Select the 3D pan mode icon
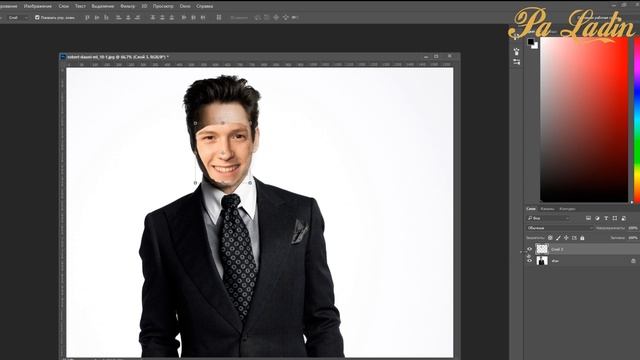Viewport: 640px width, 360px height. 276,18
